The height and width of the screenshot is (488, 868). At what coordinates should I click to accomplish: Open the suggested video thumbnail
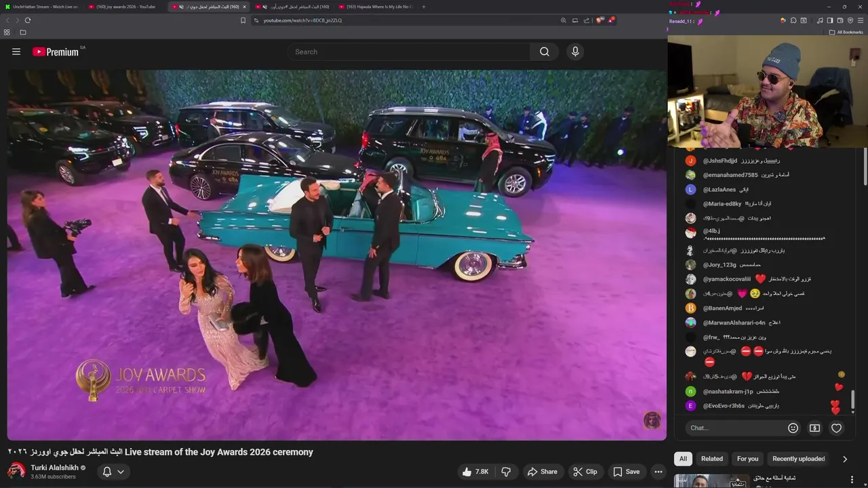click(711, 481)
